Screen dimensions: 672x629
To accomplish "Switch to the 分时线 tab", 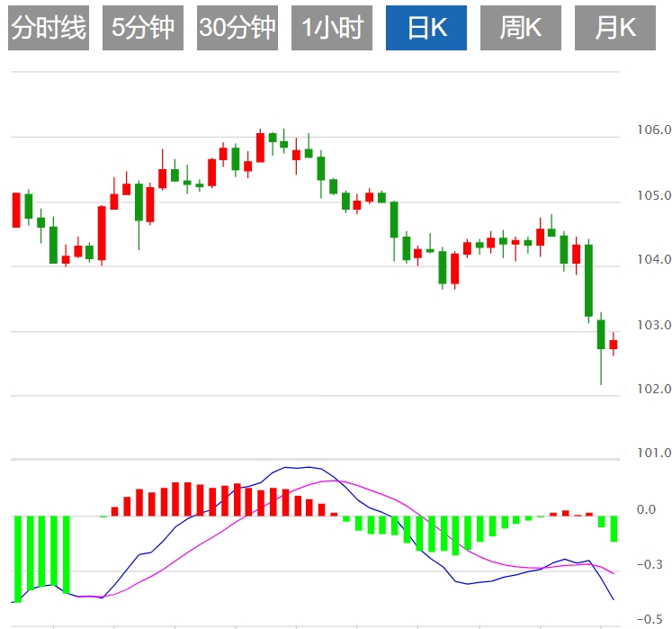I will [x=49, y=28].
